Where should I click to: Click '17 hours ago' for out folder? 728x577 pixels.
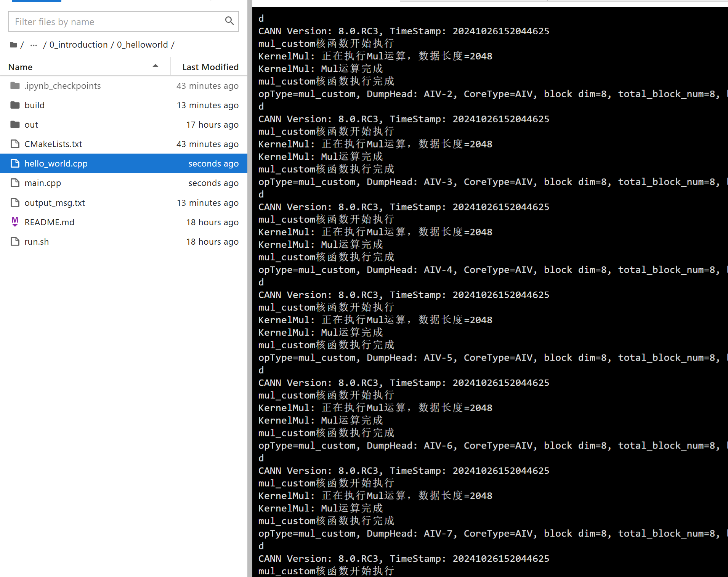(212, 125)
